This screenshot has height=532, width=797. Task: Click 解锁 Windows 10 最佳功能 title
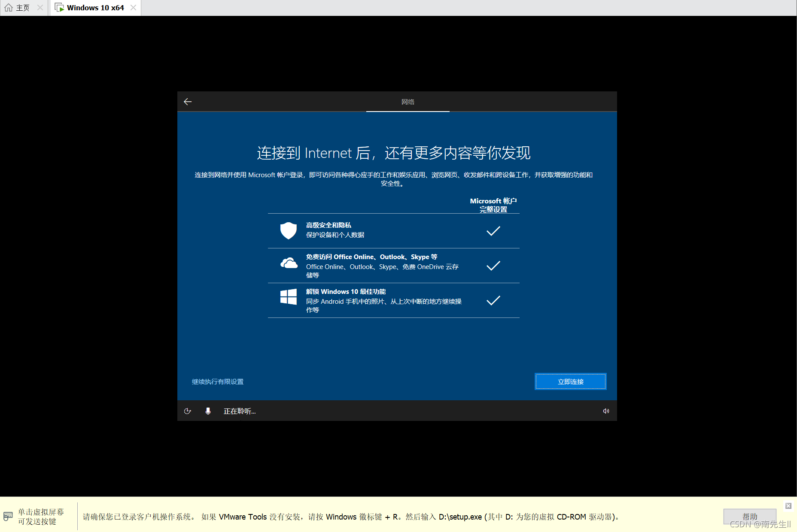(x=346, y=292)
